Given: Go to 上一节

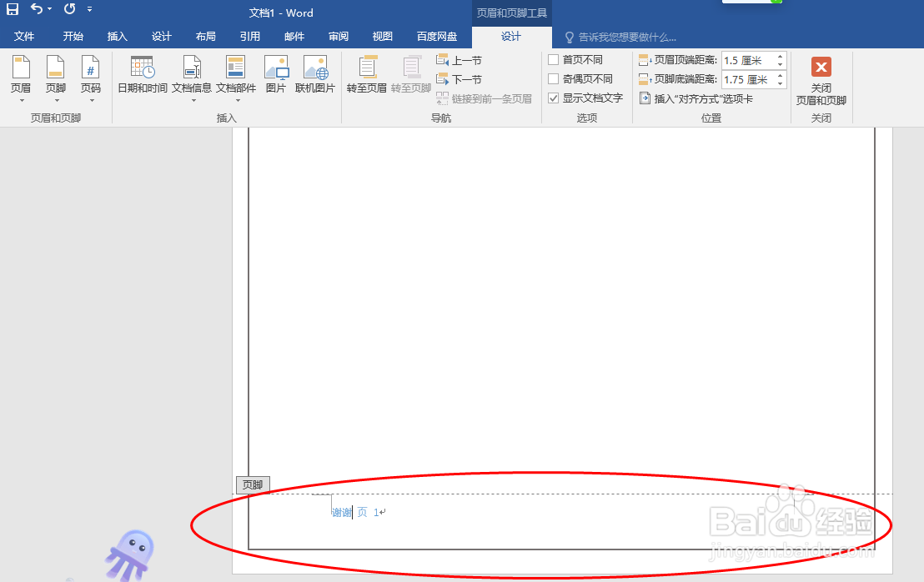Looking at the screenshot, I should pyautogui.click(x=459, y=60).
